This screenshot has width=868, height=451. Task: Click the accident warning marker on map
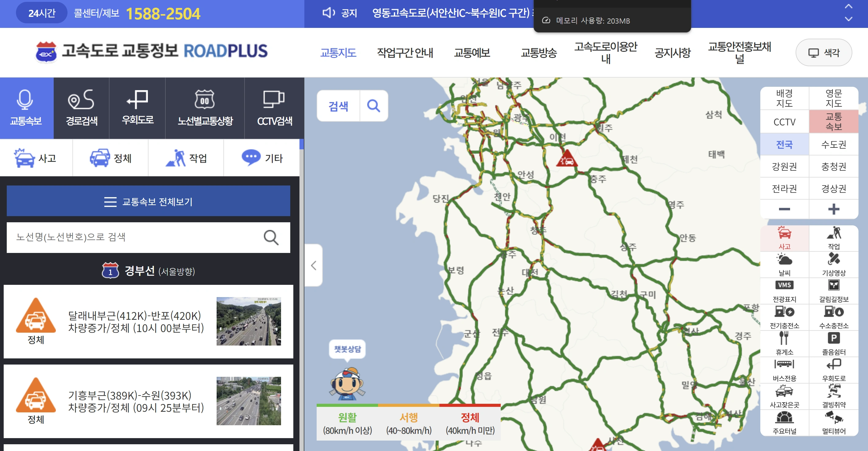coord(567,159)
